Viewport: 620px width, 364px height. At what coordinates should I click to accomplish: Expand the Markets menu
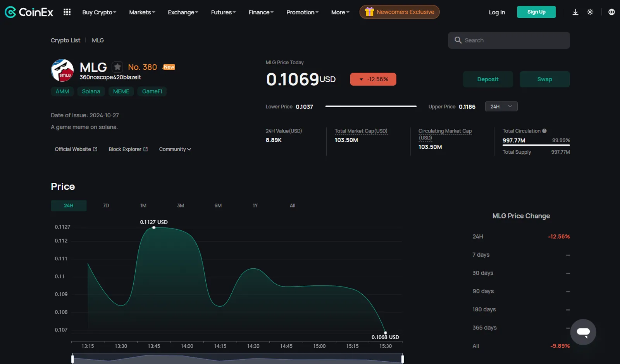142,12
